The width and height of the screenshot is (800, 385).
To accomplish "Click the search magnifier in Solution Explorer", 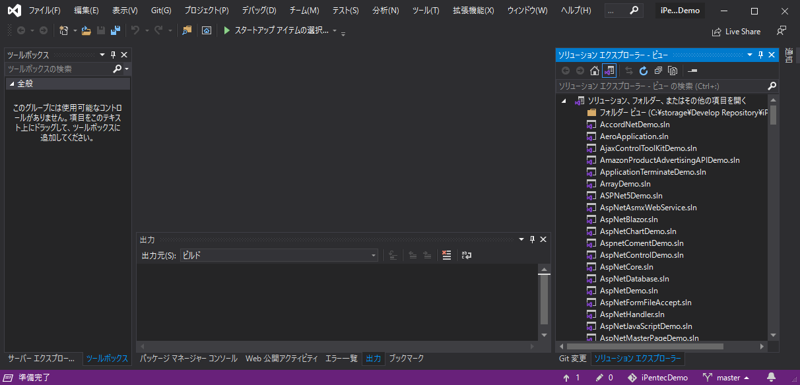I will 772,86.
